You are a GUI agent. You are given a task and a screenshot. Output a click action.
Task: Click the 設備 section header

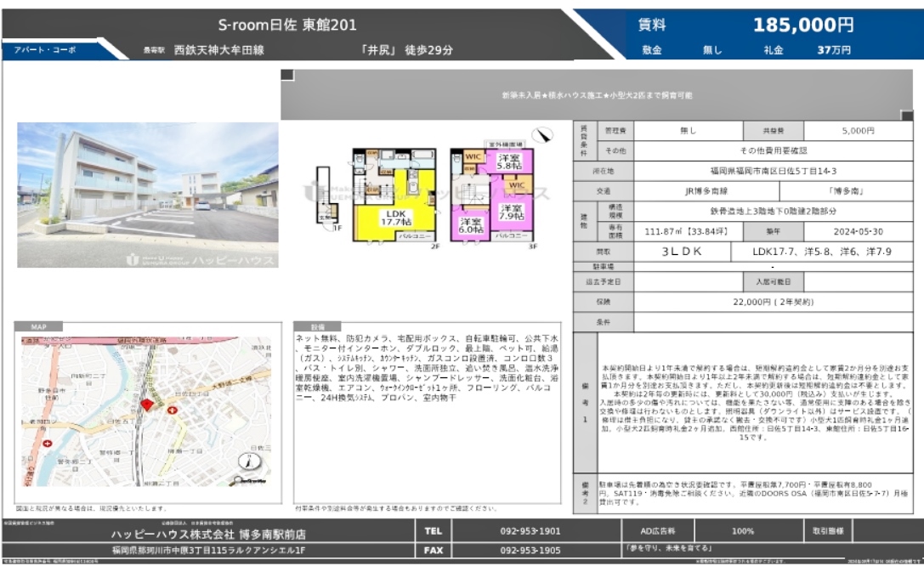pyautogui.click(x=318, y=327)
